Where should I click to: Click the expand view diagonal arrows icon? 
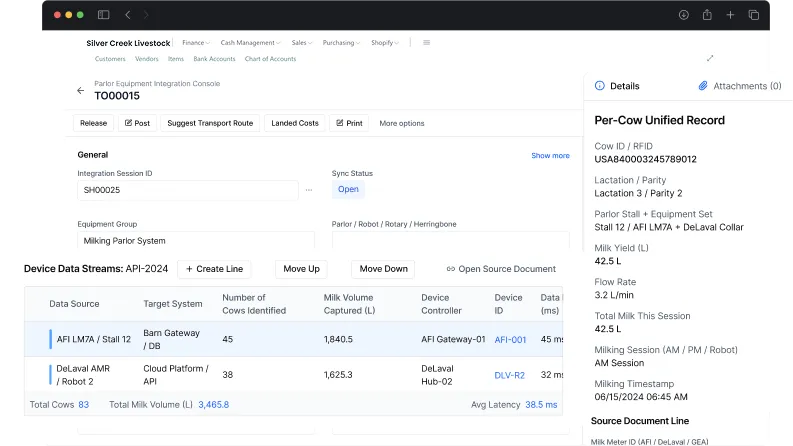[x=710, y=58]
